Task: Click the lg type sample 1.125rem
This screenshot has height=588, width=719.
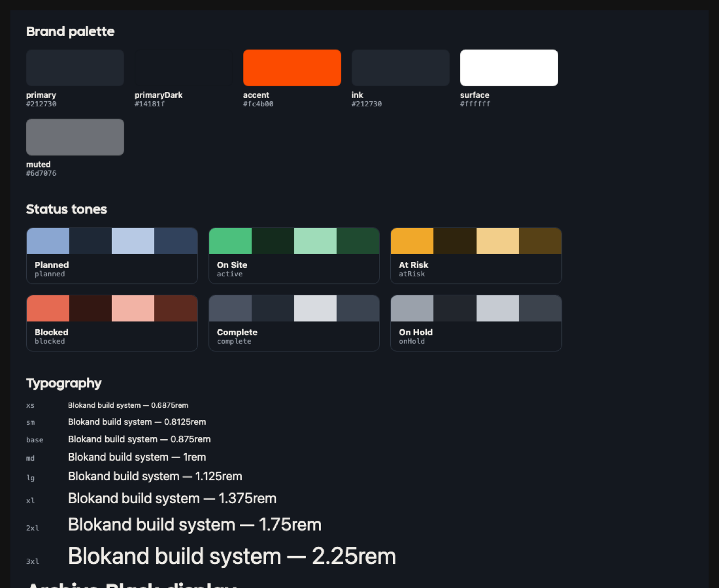Action: 155,476
